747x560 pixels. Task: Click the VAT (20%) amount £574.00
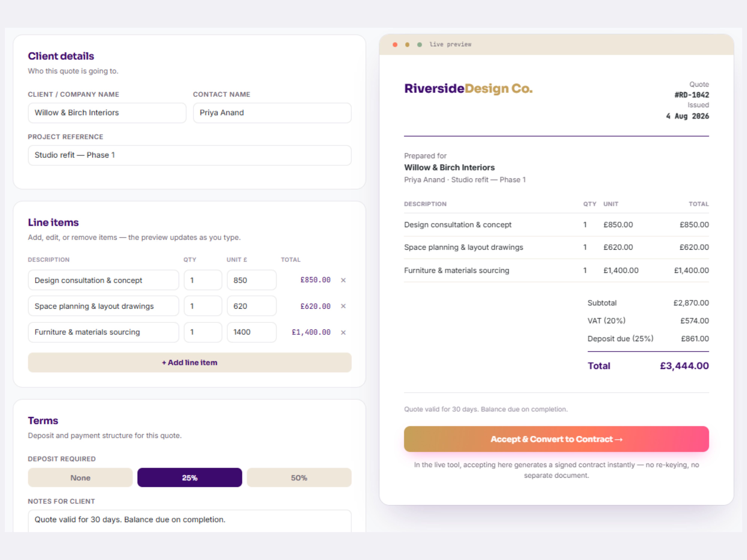[x=695, y=321]
